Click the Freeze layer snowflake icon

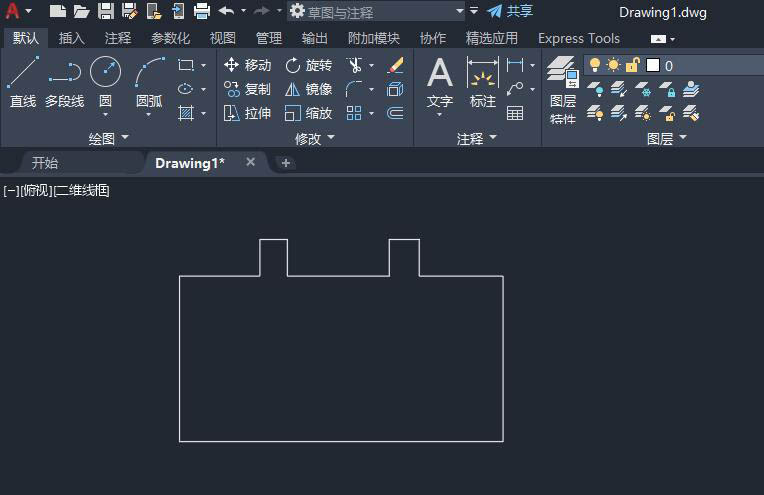click(x=643, y=90)
